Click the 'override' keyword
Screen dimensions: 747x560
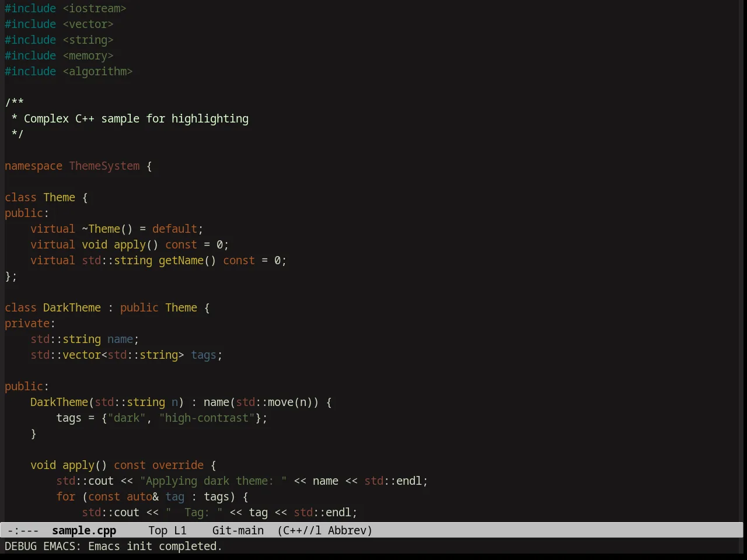tap(178, 465)
